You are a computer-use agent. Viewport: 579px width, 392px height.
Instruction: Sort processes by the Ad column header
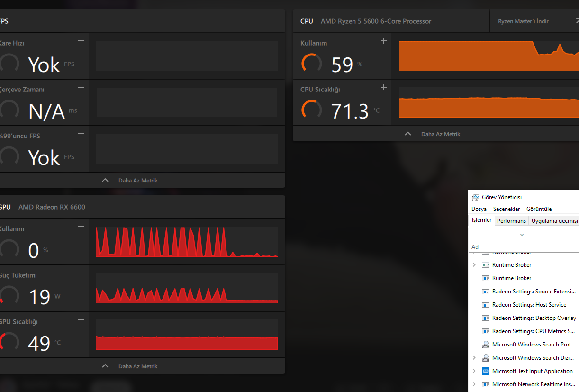(475, 247)
